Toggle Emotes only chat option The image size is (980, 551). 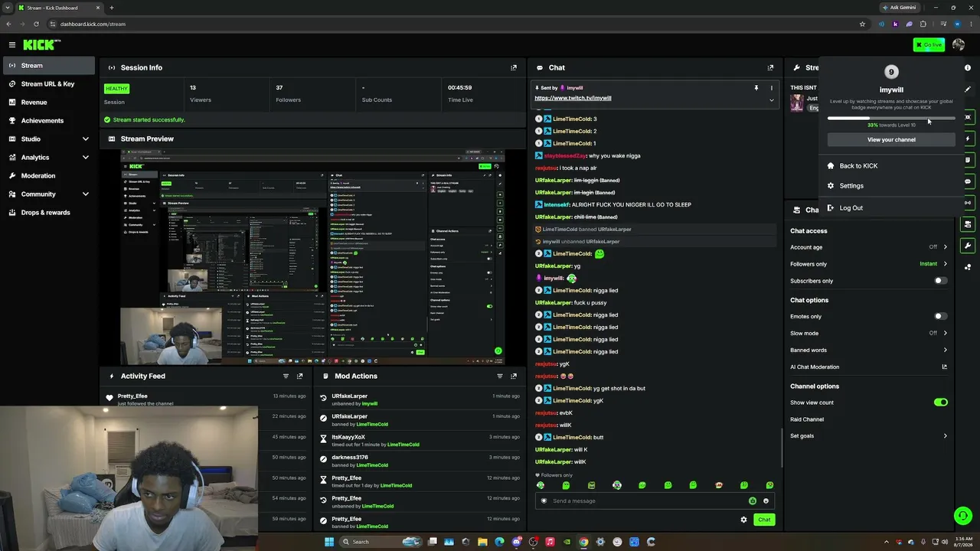[941, 316]
